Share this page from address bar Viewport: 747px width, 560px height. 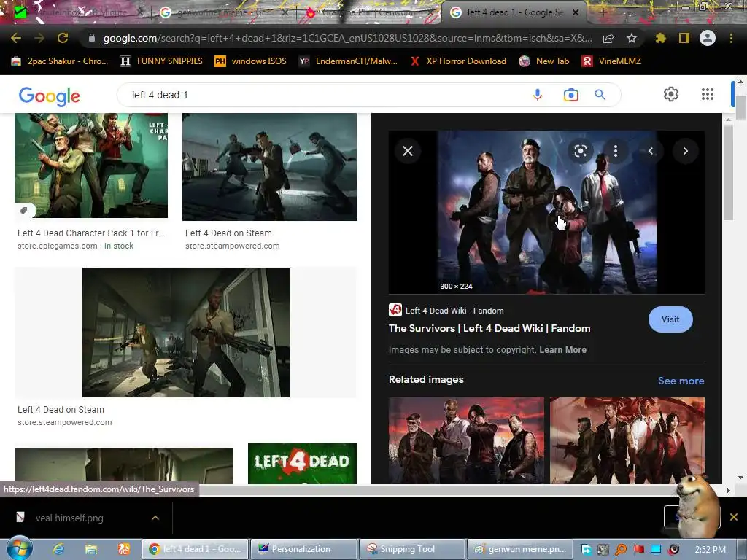pyautogui.click(x=608, y=38)
